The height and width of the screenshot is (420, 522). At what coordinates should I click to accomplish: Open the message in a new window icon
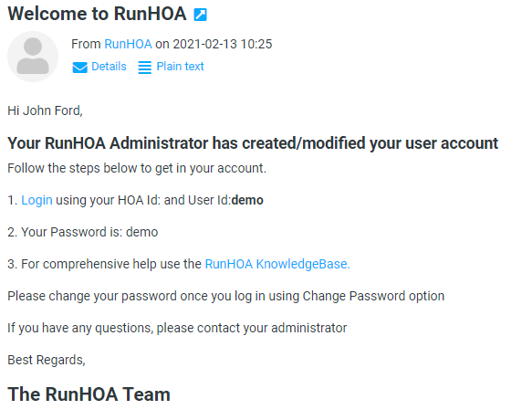coord(201,15)
